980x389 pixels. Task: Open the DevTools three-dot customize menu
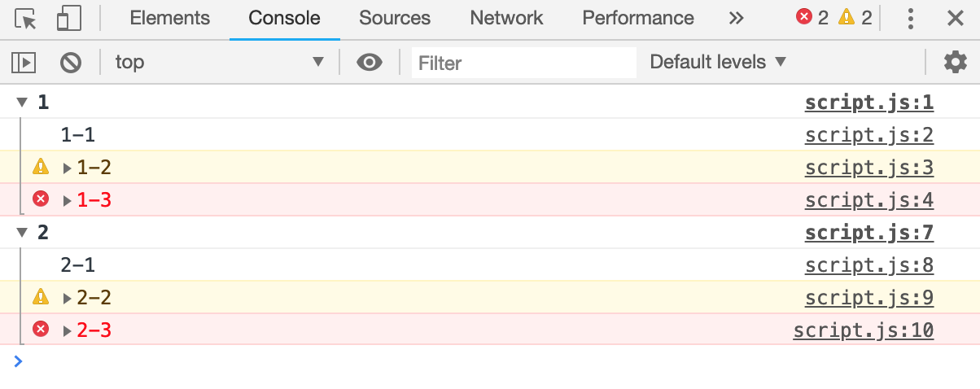(x=911, y=19)
